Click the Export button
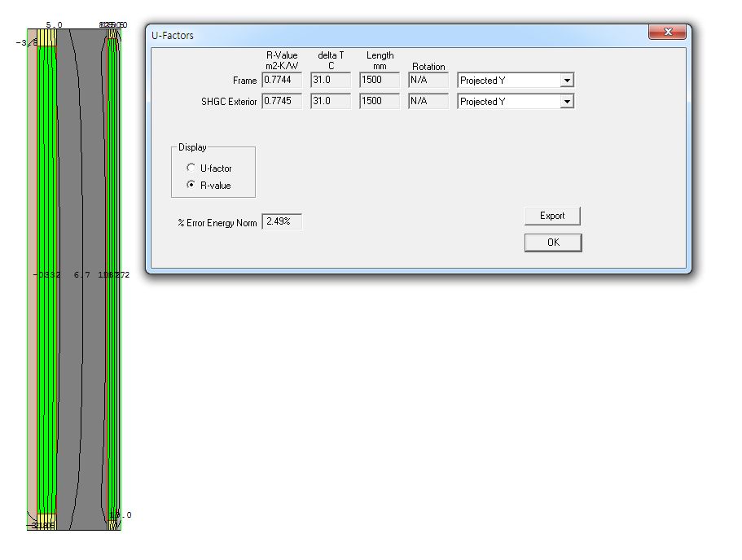Image resolution: width=742 pixels, height=560 pixels. [x=552, y=216]
